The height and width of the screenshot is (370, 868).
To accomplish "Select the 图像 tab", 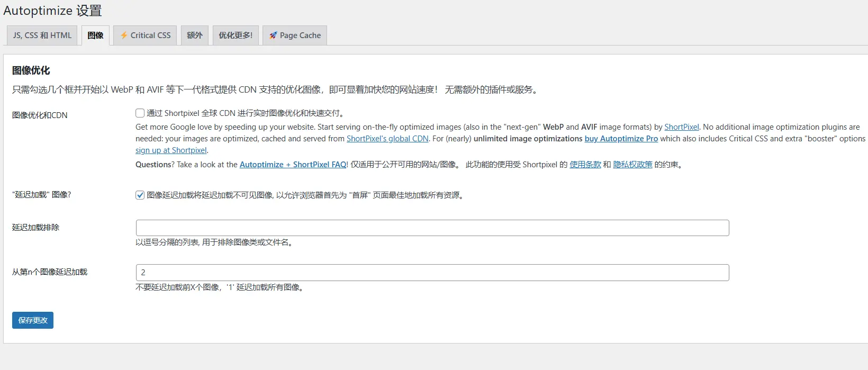I will click(x=95, y=35).
